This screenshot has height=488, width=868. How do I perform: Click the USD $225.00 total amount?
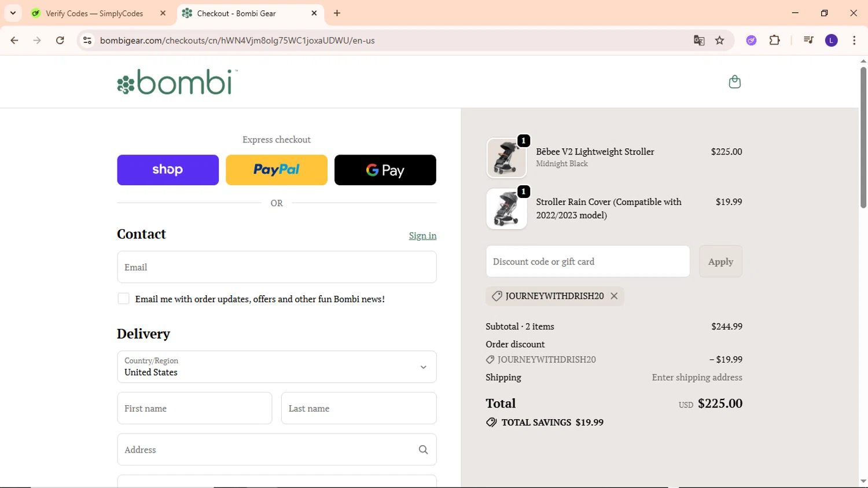pos(711,403)
